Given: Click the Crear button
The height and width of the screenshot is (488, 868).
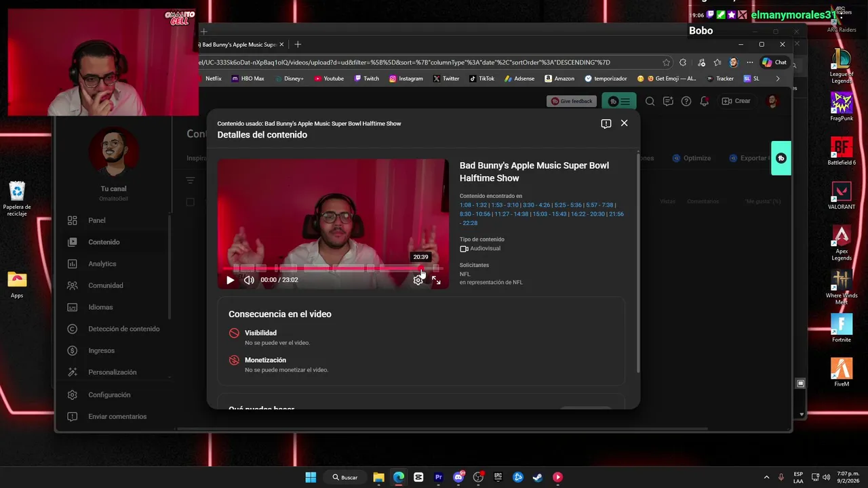Looking at the screenshot, I should pos(736,101).
